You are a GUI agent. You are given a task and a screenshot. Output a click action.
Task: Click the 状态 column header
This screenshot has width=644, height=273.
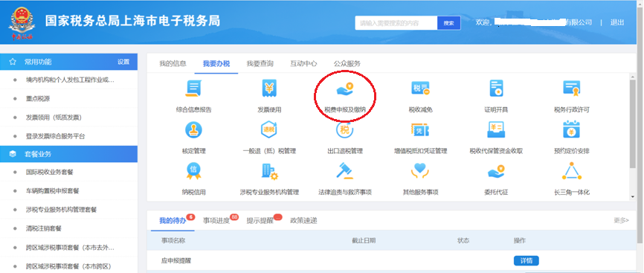coord(463,240)
